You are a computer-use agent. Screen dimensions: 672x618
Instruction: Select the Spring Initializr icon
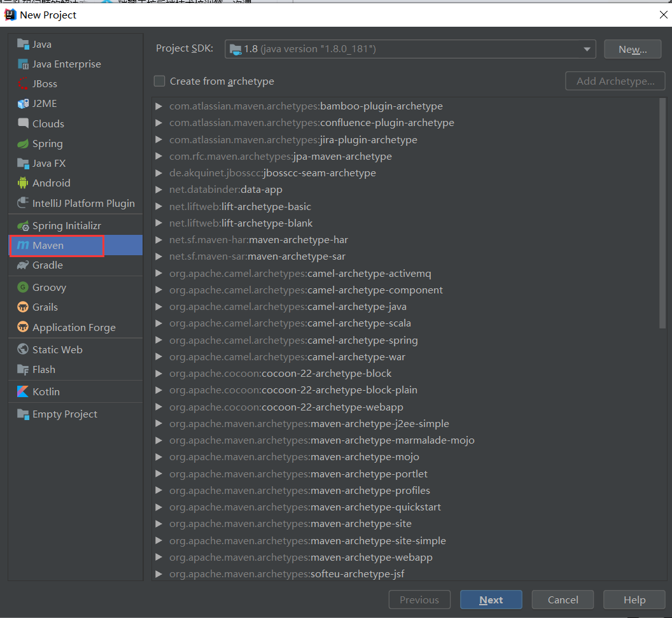pyautogui.click(x=23, y=225)
